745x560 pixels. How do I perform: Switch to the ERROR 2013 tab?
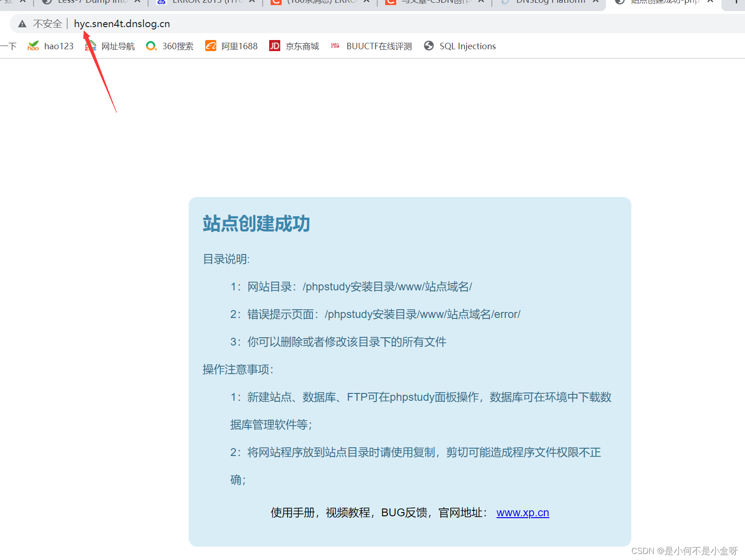[206, 2]
